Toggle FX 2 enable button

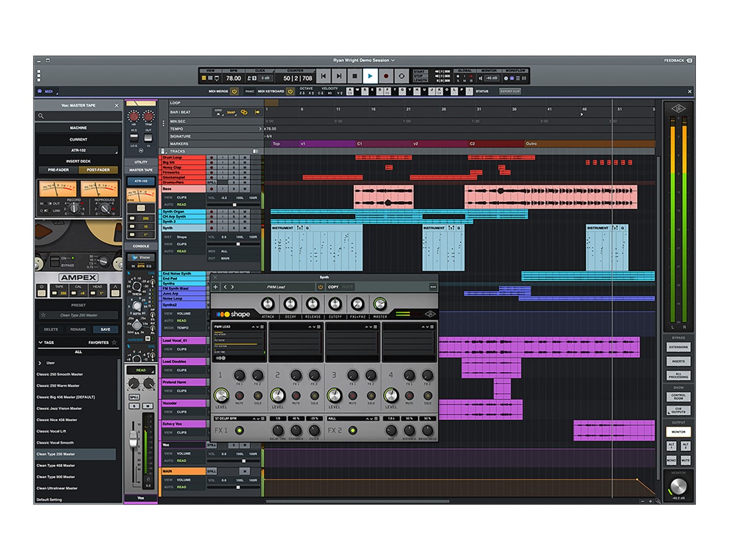click(352, 431)
